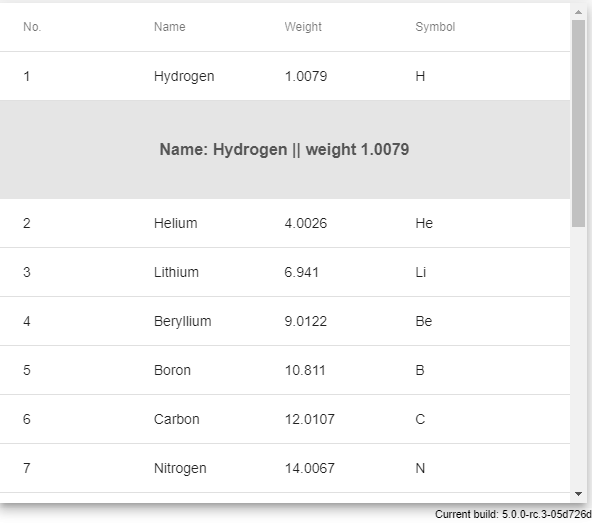Click the 'No.' column header
This screenshot has height=524, width=592.
pyautogui.click(x=32, y=27)
